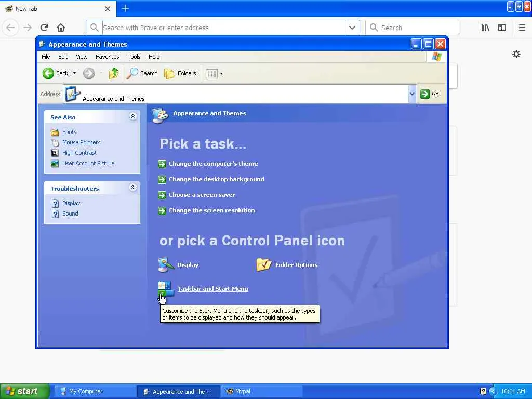Reload the browser page
Image resolution: width=532 pixels, height=399 pixels.
tap(45, 28)
